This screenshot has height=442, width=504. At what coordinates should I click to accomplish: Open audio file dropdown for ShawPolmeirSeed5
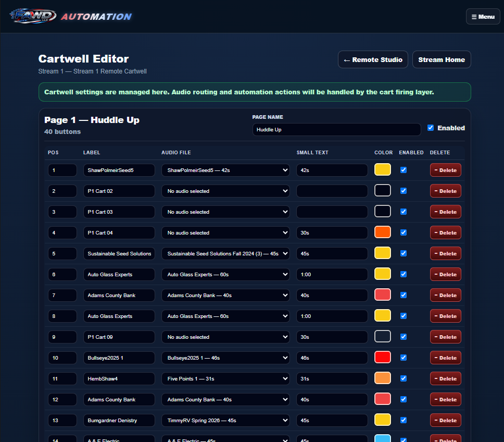point(225,170)
